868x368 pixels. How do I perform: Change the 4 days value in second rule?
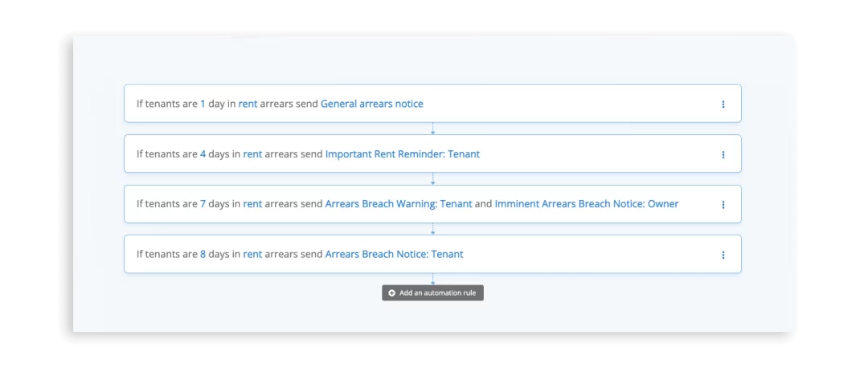click(203, 153)
